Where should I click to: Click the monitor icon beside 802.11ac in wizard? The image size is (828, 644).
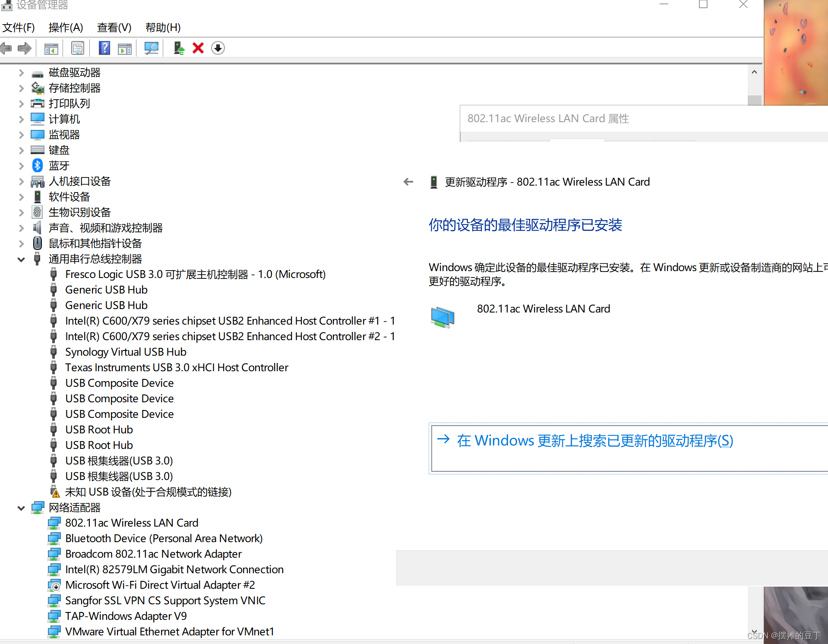(x=442, y=317)
